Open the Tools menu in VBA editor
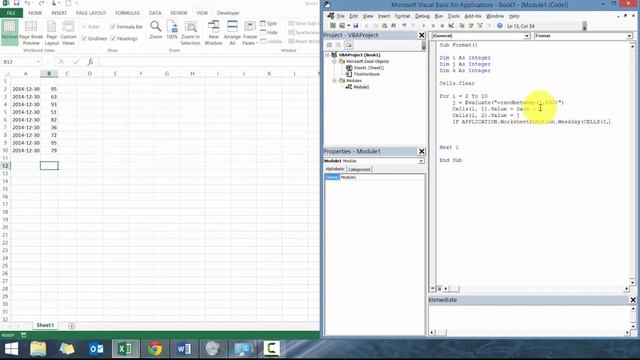Image resolution: width=640 pixels, height=360 pixels. coord(453,16)
